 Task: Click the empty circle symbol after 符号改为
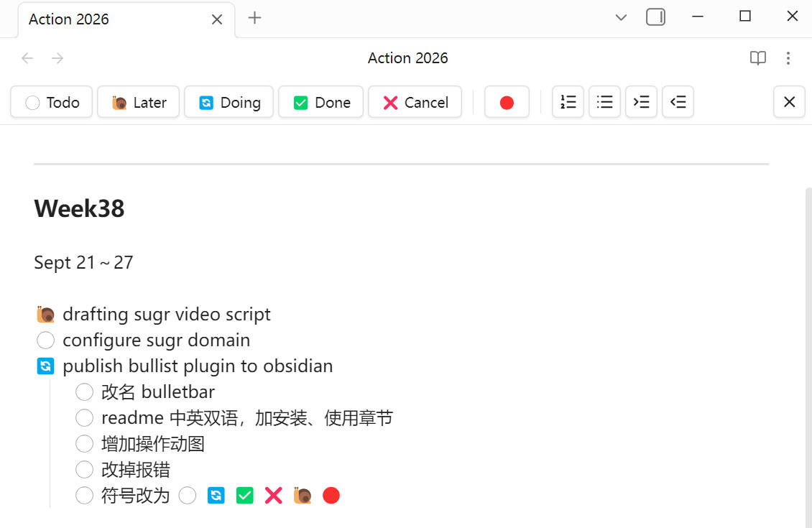tap(188, 496)
